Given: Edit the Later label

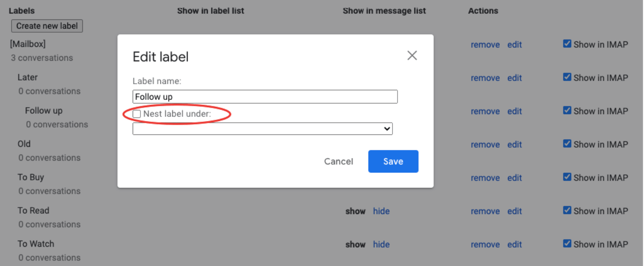Looking at the screenshot, I should [x=515, y=78].
